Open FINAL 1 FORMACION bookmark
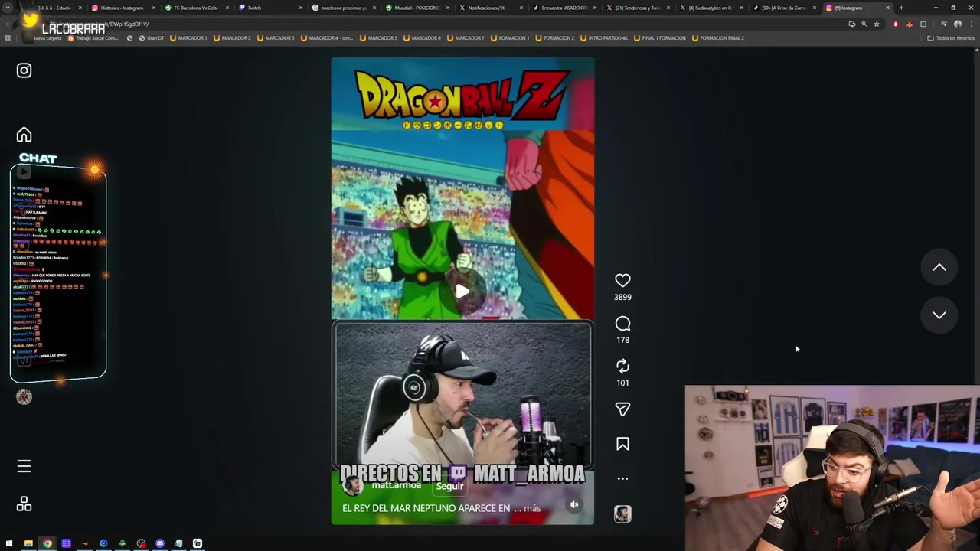 coord(660,38)
